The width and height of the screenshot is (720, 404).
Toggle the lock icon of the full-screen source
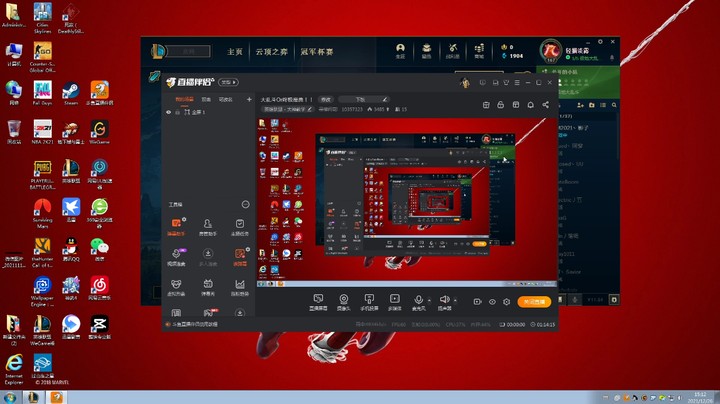tap(177, 112)
